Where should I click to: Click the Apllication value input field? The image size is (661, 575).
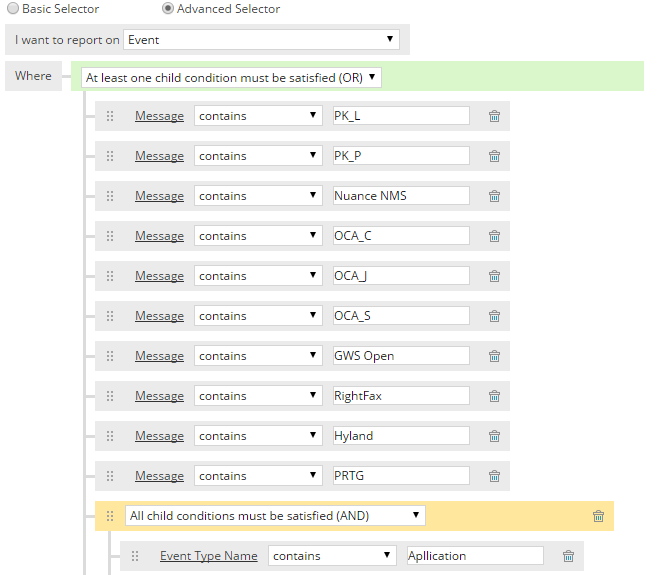pos(475,556)
